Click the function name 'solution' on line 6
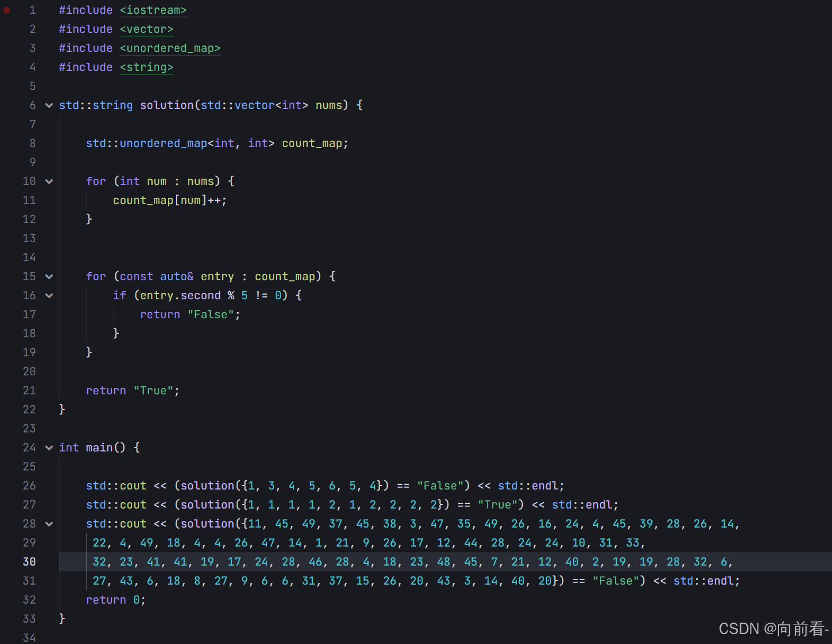Viewport: 832px width, 644px height. (167, 106)
